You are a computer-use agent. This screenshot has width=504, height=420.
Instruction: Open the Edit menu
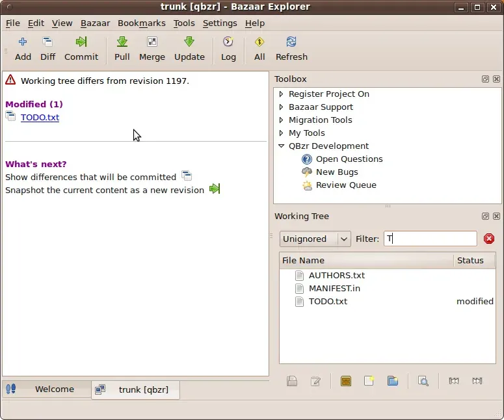36,23
